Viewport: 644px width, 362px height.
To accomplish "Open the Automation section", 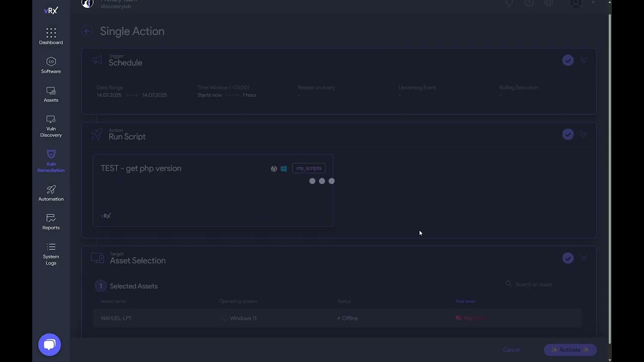I will pos(51,193).
